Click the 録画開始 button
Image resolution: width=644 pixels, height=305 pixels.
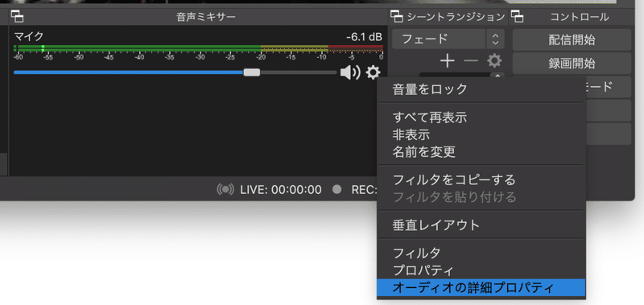572,64
